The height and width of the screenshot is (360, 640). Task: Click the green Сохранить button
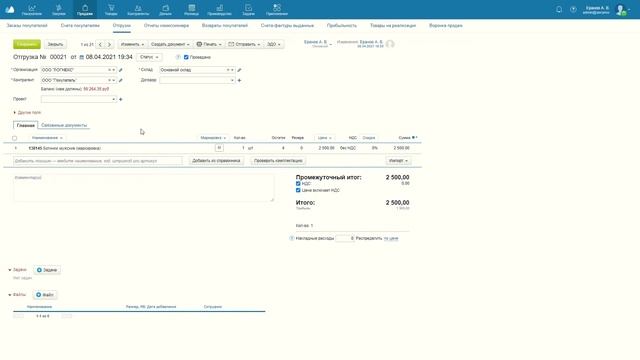(27, 44)
